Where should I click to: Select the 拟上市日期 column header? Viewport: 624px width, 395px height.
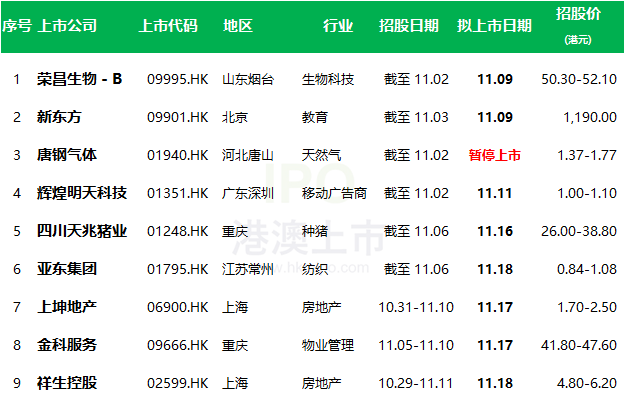494,26
